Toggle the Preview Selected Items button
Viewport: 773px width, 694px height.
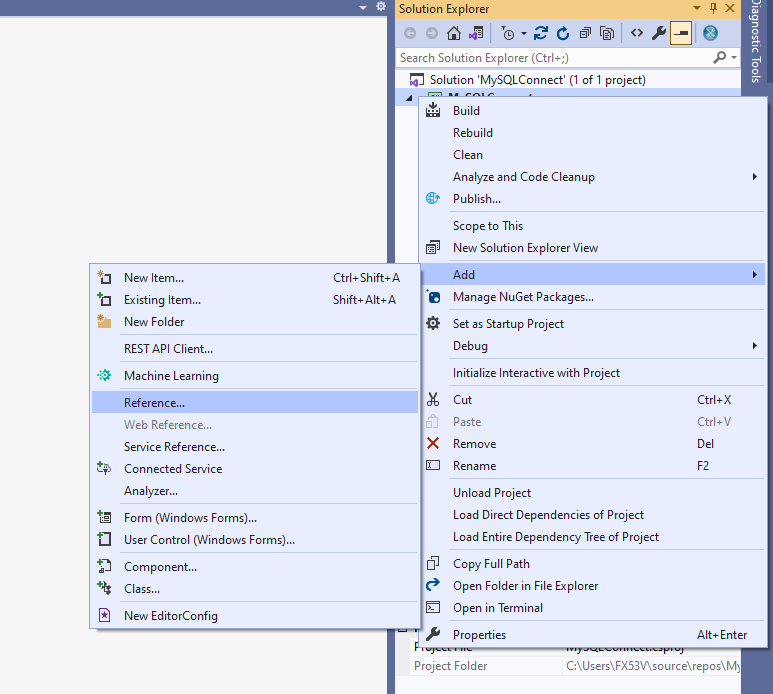click(x=681, y=33)
